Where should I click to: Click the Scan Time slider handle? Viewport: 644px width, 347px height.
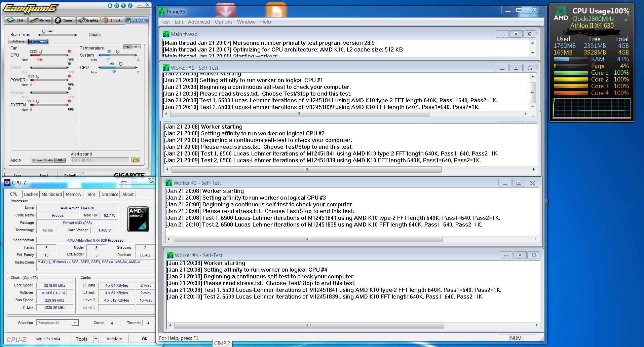(x=43, y=32)
